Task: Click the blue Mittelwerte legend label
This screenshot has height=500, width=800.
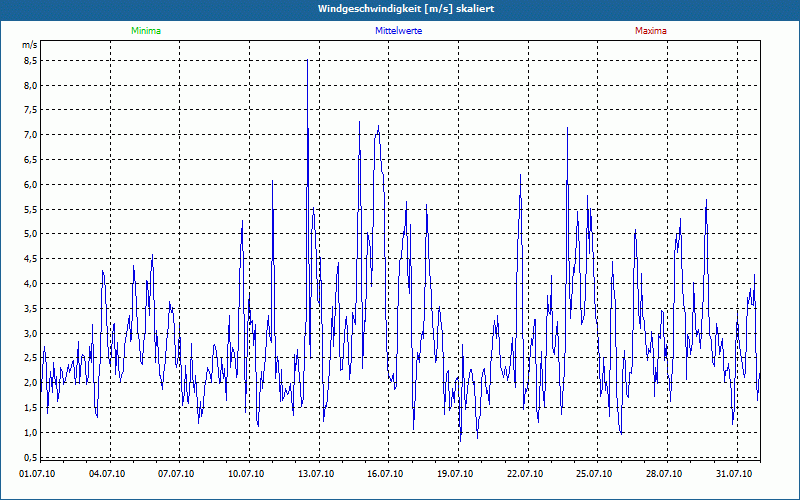Action: click(398, 31)
